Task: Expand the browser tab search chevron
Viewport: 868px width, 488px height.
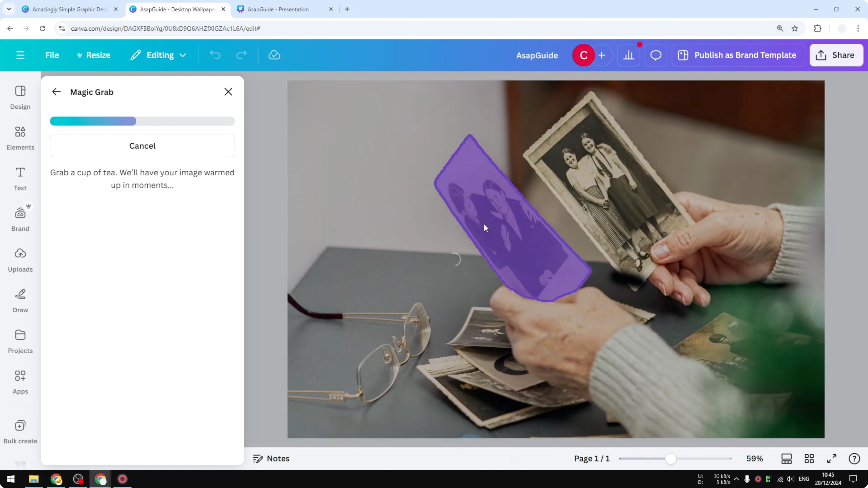Action: (x=9, y=9)
